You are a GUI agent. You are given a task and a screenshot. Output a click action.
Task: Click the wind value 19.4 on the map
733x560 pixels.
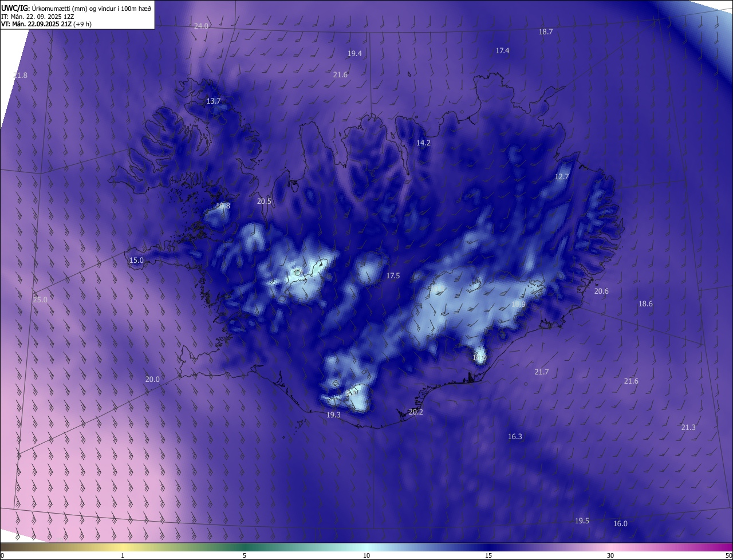click(x=354, y=54)
